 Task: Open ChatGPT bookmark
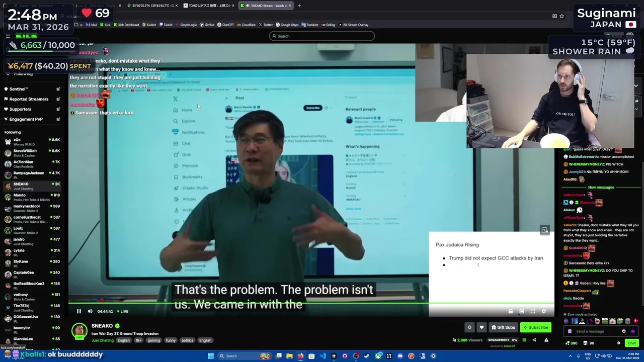226,25
